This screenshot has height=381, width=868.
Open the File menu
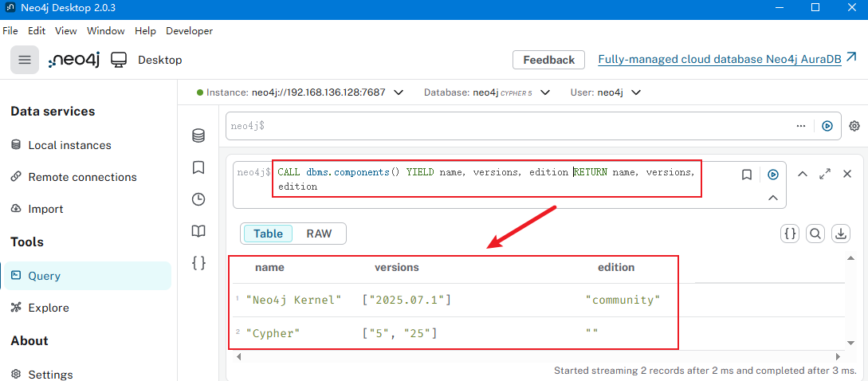click(10, 31)
